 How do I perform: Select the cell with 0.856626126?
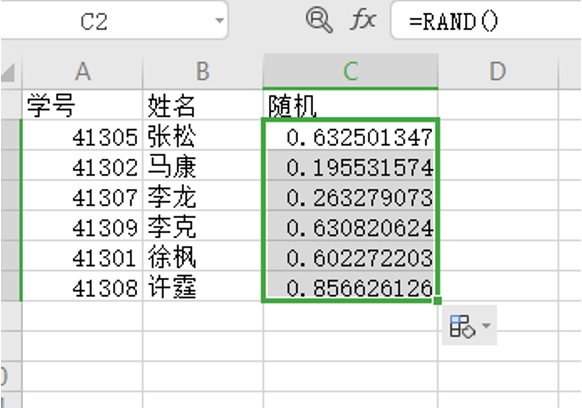point(351,286)
